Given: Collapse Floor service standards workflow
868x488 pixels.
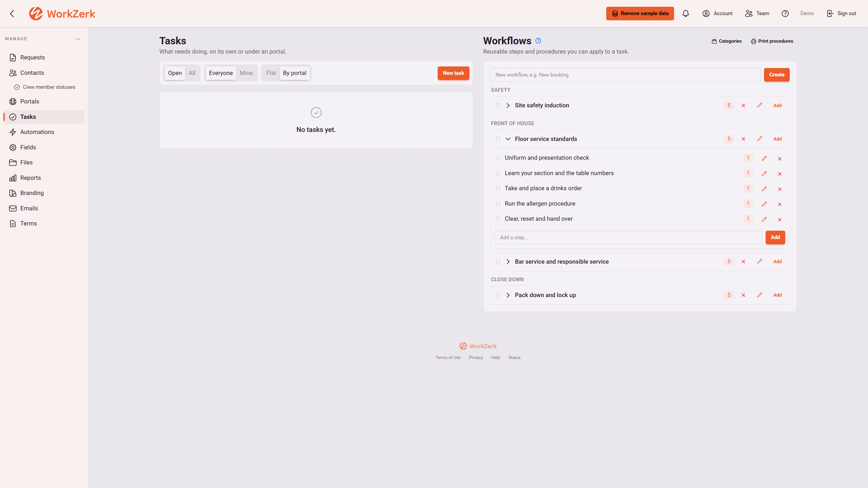Looking at the screenshot, I should coord(508,139).
